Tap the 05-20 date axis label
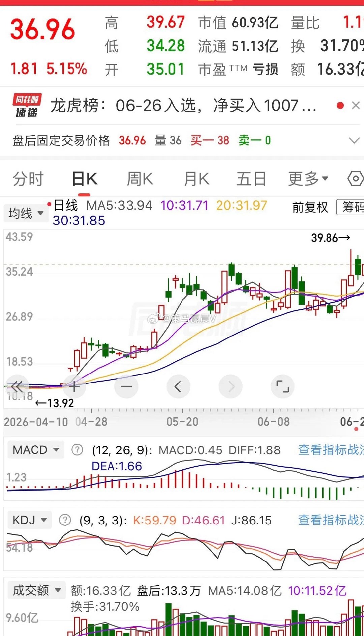The image size is (364, 636). 182,422
